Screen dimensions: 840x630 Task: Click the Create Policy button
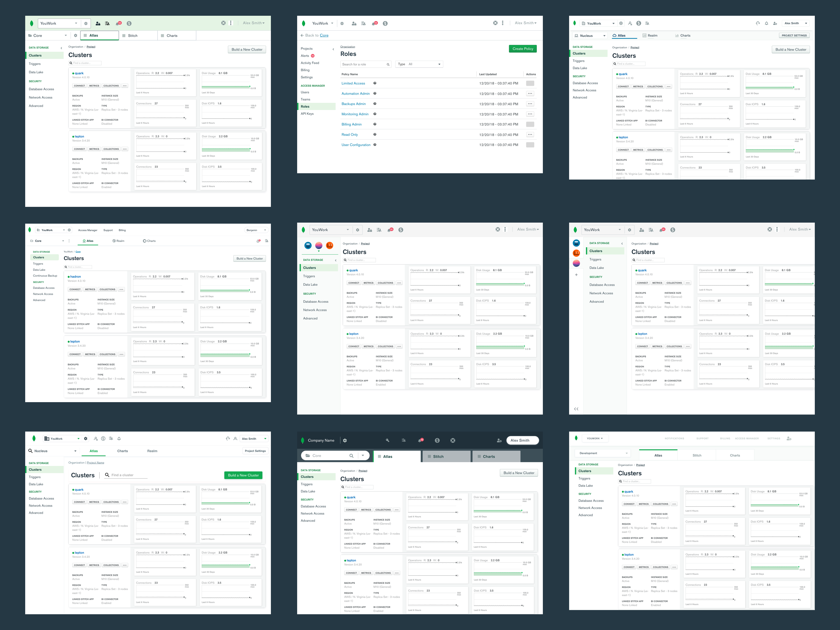point(523,49)
